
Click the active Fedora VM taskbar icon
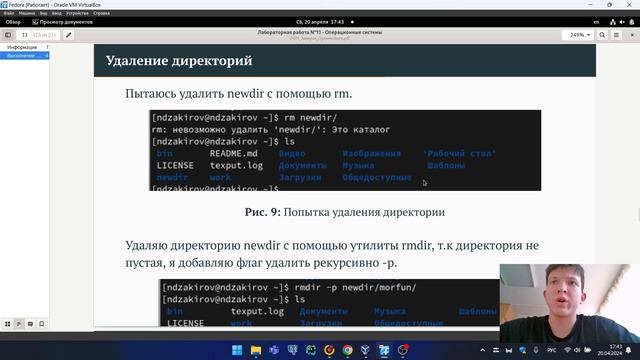(x=384, y=350)
